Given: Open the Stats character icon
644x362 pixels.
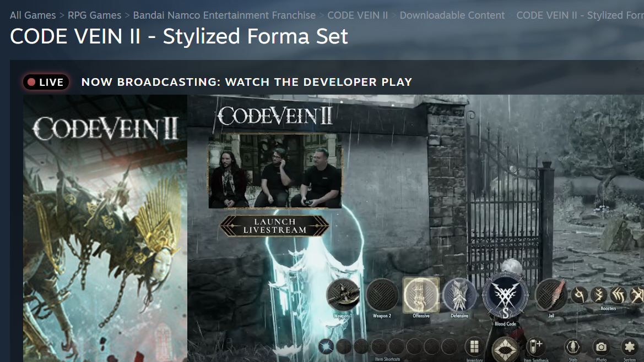Looking at the screenshot, I should point(573,347).
